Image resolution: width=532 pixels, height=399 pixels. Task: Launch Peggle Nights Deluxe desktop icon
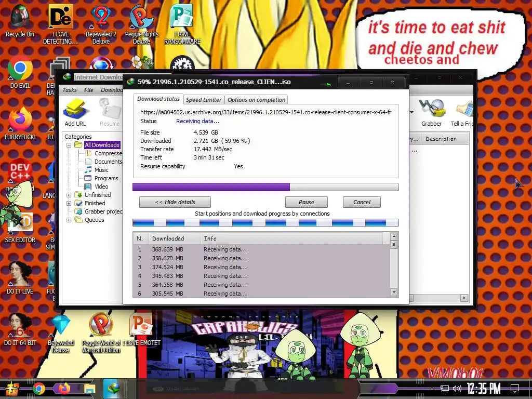(x=141, y=24)
